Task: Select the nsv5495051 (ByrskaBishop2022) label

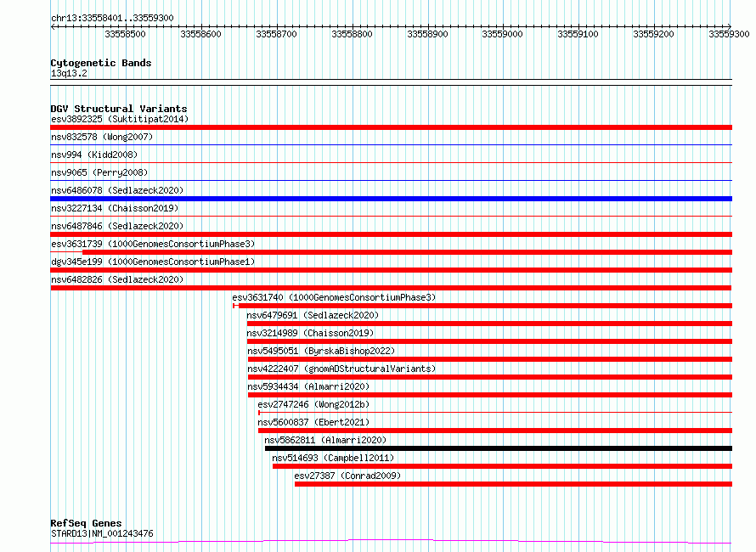Action: click(321, 351)
